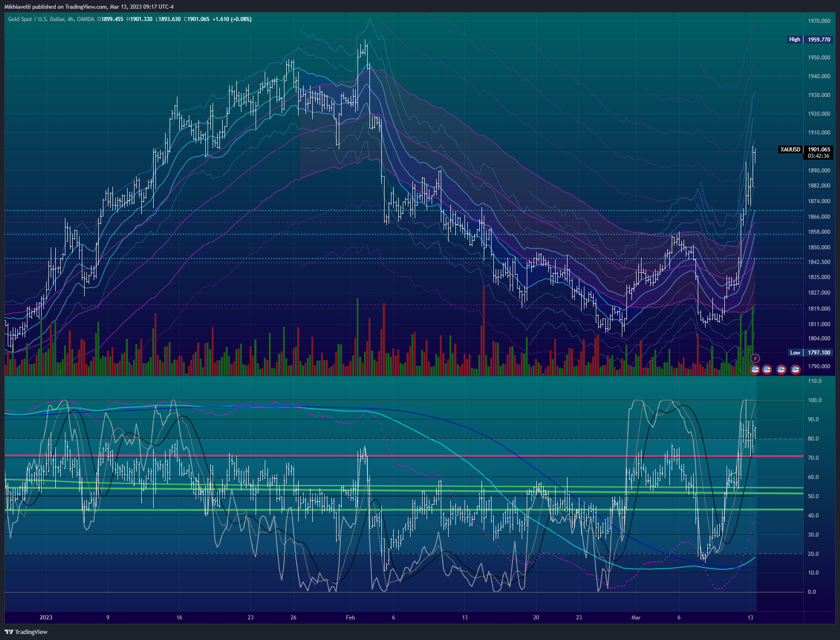Click the 10.0 oscillator axis label
The width and height of the screenshot is (840, 640).
click(813, 573)
